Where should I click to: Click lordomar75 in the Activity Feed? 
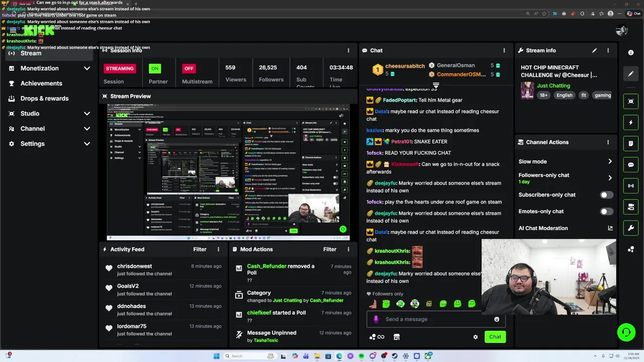tap(132, 326)
